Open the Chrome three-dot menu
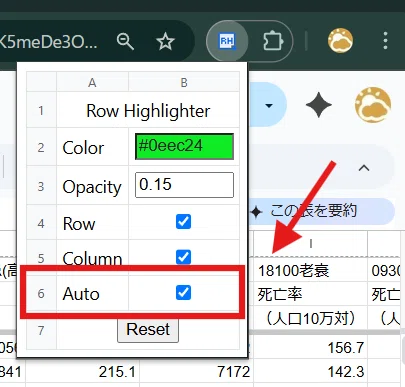The height and width of the screenshot is (387, 405). 385,41
